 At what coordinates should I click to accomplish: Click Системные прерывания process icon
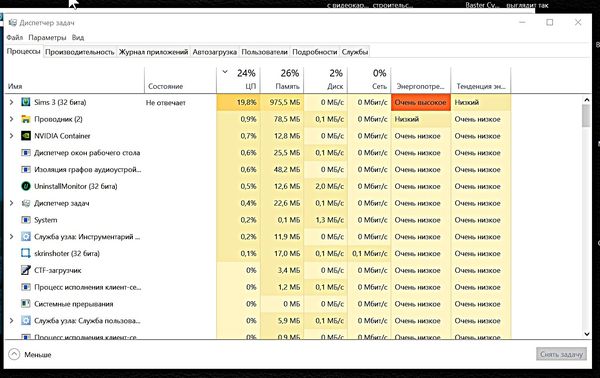(x=26, y=304)
